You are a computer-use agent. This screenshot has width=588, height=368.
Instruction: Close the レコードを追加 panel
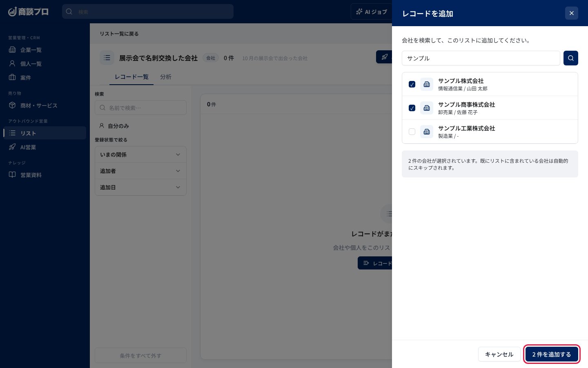[572, 13]
